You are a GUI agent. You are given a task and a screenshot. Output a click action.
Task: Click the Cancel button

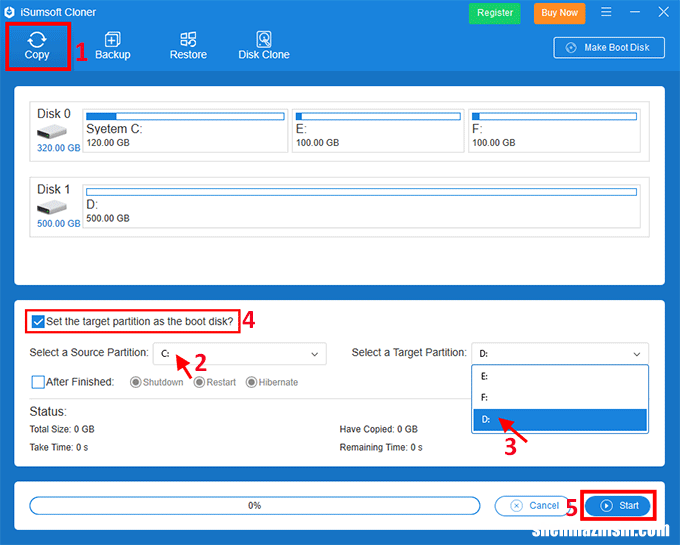(x=533, y=506)
